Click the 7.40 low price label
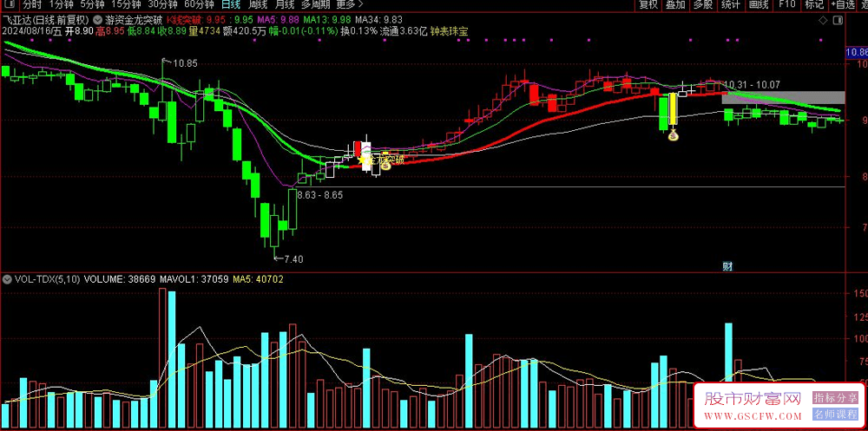 [293, 258]
